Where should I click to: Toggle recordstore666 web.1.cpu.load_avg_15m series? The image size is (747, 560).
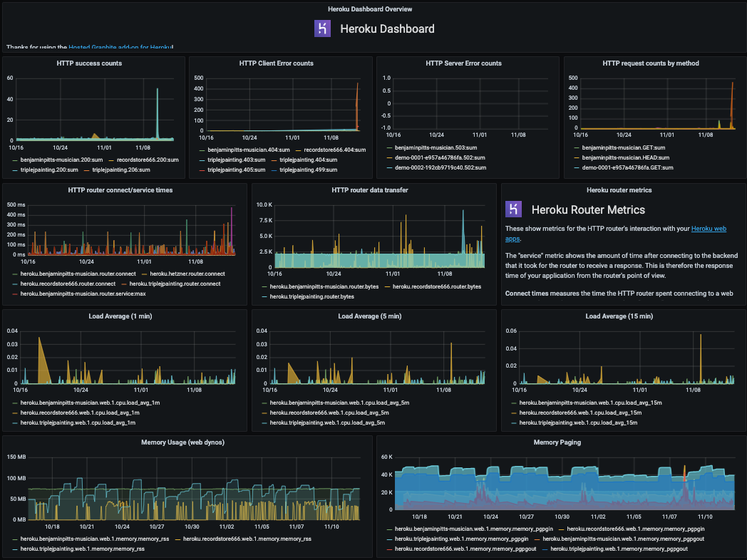(x=580, y=413)
